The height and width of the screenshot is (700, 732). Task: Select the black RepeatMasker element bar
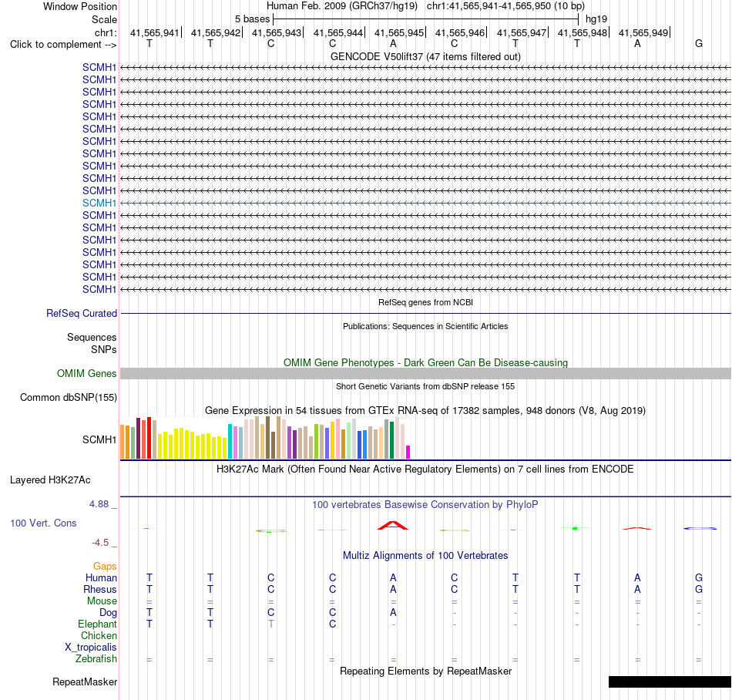[670, 681]
